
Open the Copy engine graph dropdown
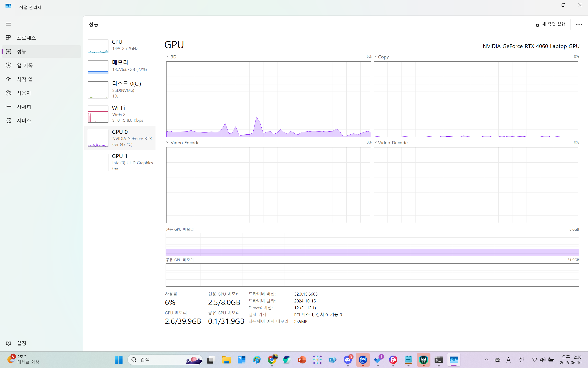pos(381,57)
